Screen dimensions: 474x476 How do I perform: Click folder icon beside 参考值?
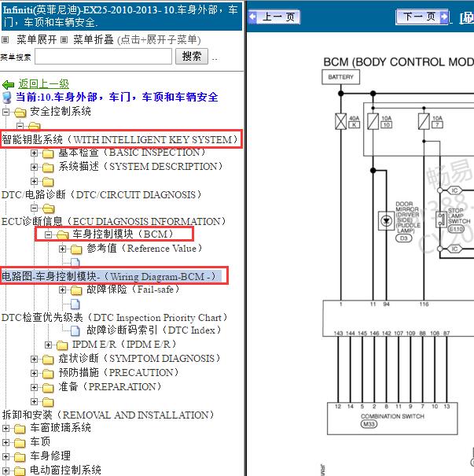coord(76,249)
